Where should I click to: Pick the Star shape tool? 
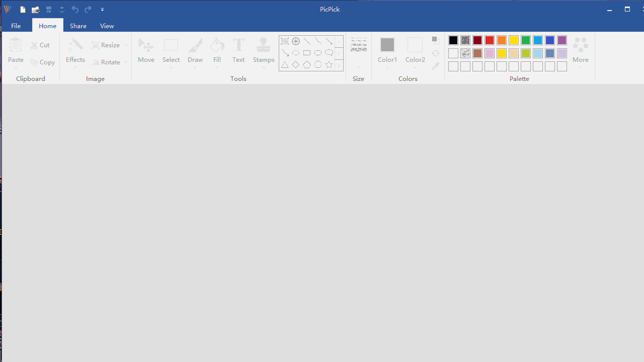[329, 64]
